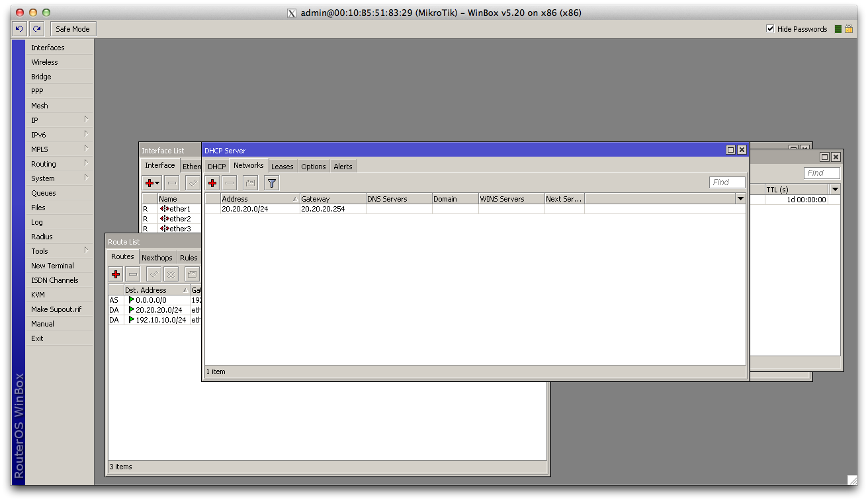
Task: Click the gateway value 20.20.20.254
Action: 323,209
